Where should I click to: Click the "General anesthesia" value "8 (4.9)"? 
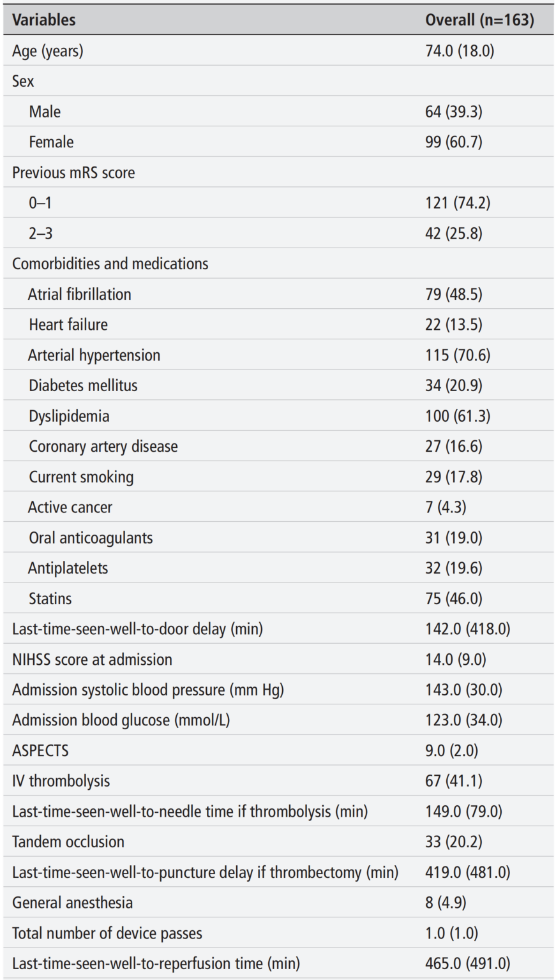446,903
